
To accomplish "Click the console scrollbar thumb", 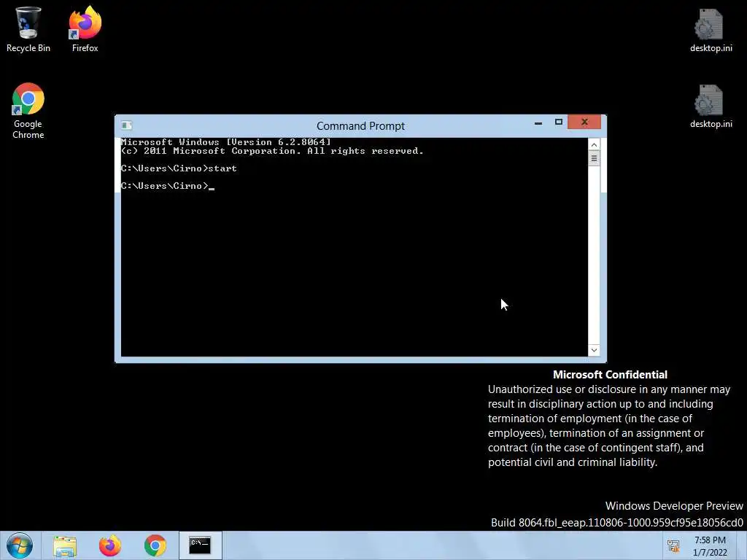I will pos(594,158).
